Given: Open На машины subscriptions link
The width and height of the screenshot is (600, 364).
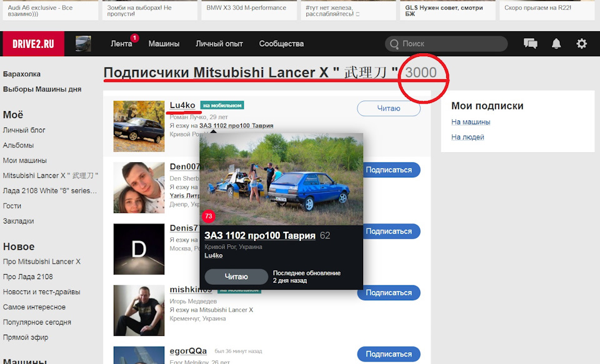Looking at the screenshot, I should [x=471, y=122].
